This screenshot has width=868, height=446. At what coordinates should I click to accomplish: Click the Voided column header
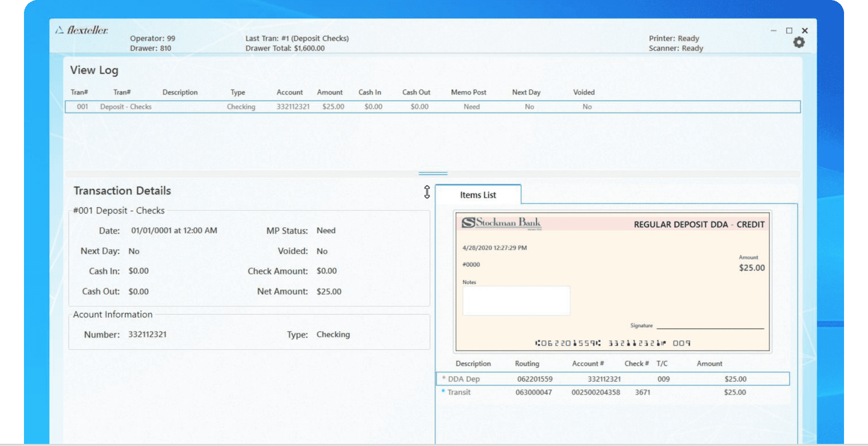point(584,92)
